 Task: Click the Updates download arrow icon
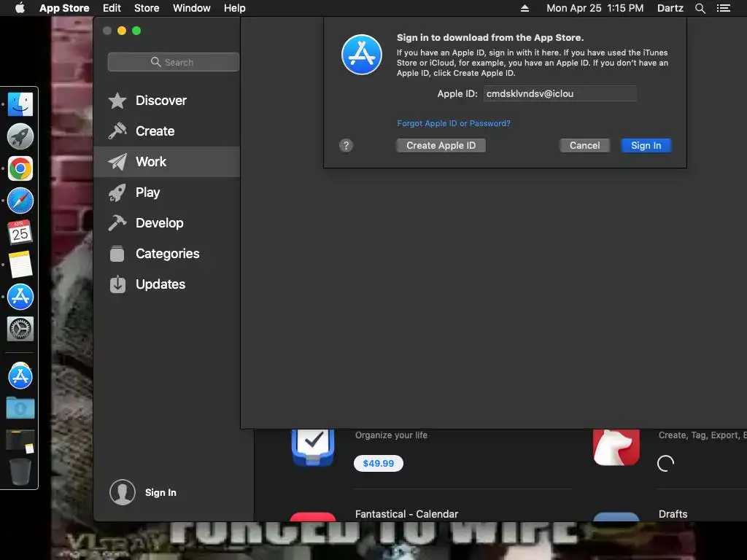(117, 284)
